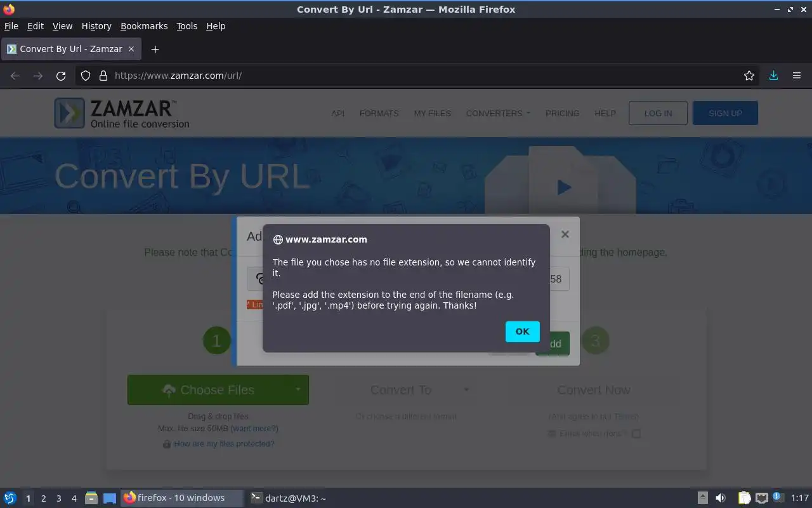Switch to workspace 4
Viewport: 812px width, 508px height.
point(74,498)
